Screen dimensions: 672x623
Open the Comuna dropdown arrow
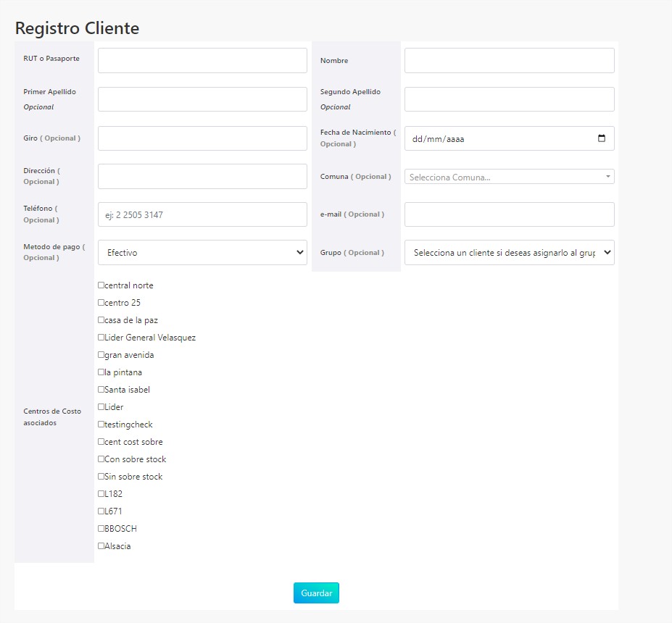pyautogui.click(x=607, y=176)
